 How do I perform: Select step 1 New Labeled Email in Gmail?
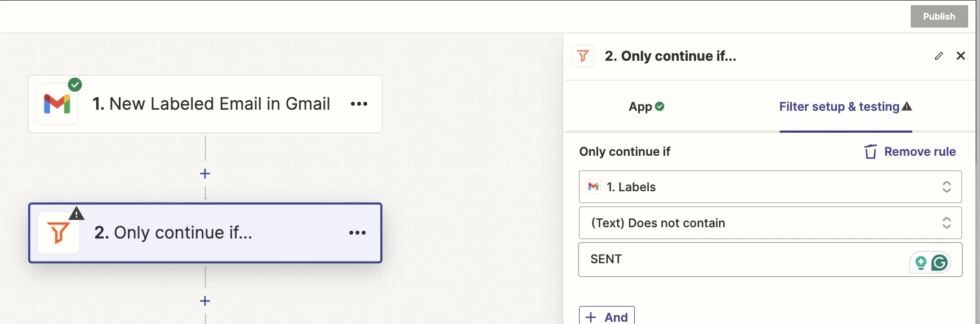[x=205, y=104]
